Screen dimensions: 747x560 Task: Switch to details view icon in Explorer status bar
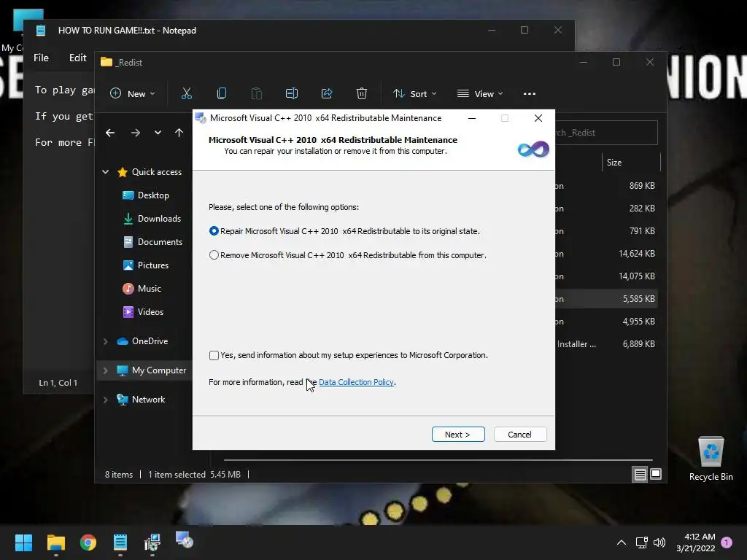pos(640,474)
